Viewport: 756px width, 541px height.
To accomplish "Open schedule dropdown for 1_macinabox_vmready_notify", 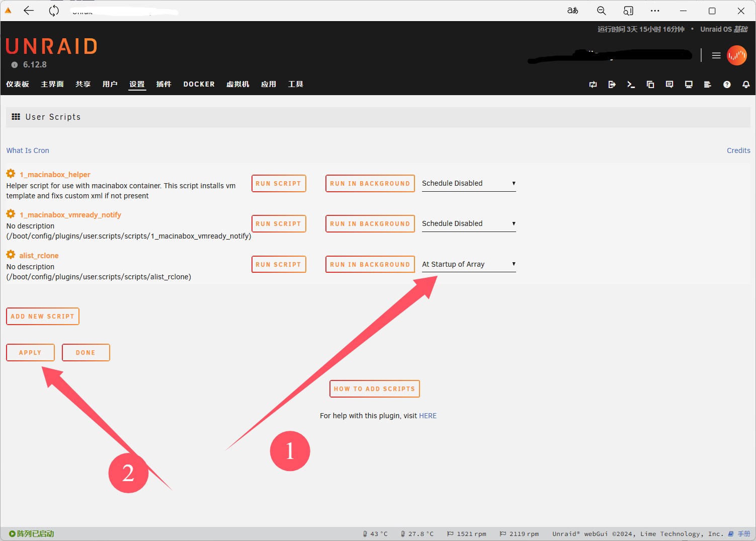I will tap(468, 223).
